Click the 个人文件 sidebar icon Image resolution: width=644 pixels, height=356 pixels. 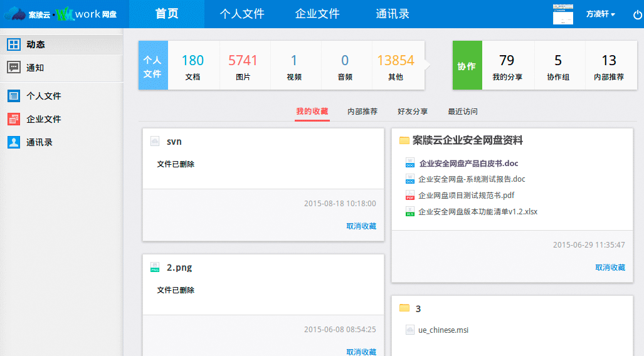(x=14, y=96)
